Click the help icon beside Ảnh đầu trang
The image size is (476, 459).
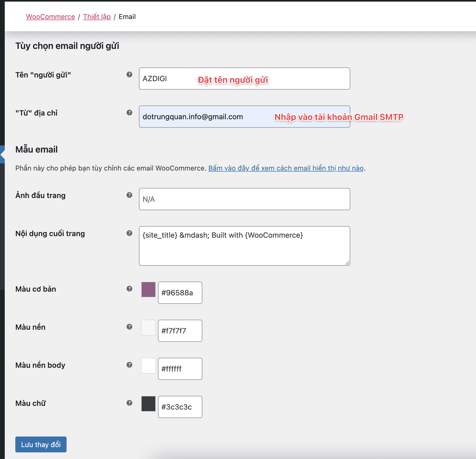pos(129,196)
